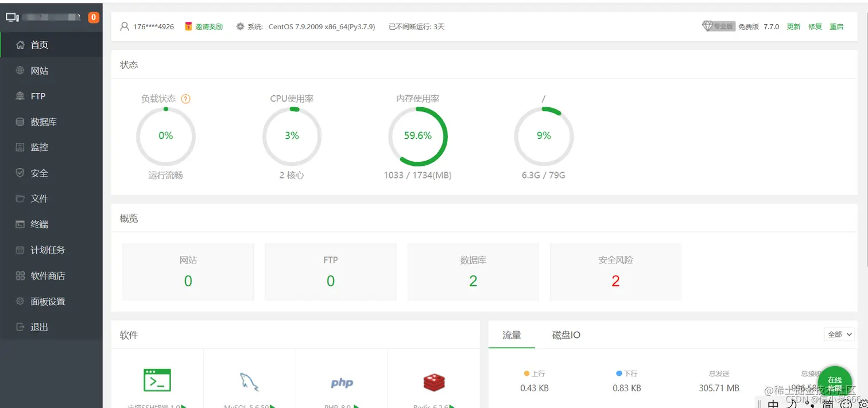Image resolution: width=868 pixels, height=408 pixels.
Task: Click the orange 上行 legend dot
Action: (x=527, y=374)
